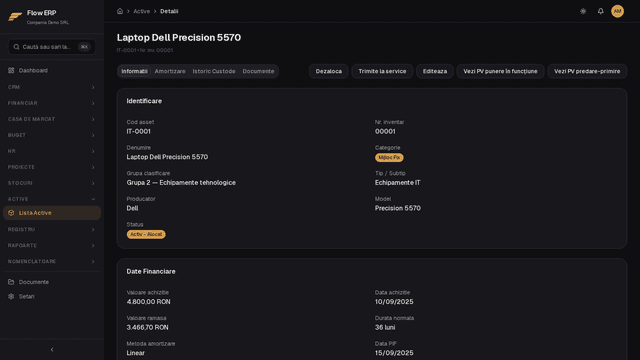Click the Lista Active cube icon
Screen dimensions: 640x360
click(x=11, y=213)
